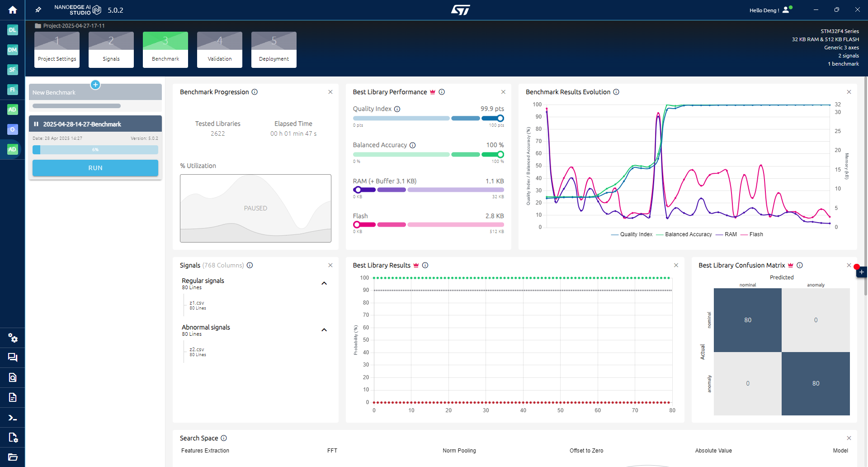
Task: Select the 2025-04-28-14-27-Benchmark entry
Action: coord(95,124)
